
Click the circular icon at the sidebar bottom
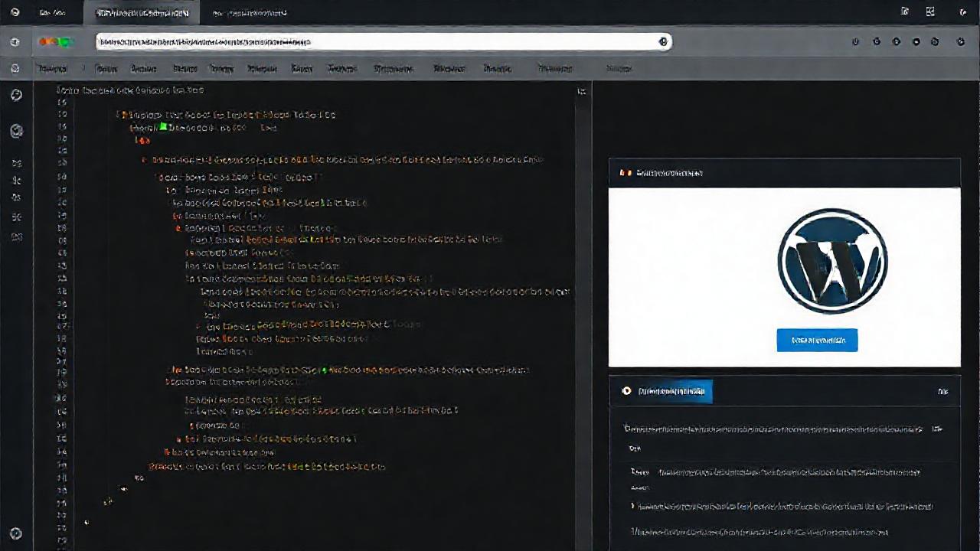click(x=15, y=534)
